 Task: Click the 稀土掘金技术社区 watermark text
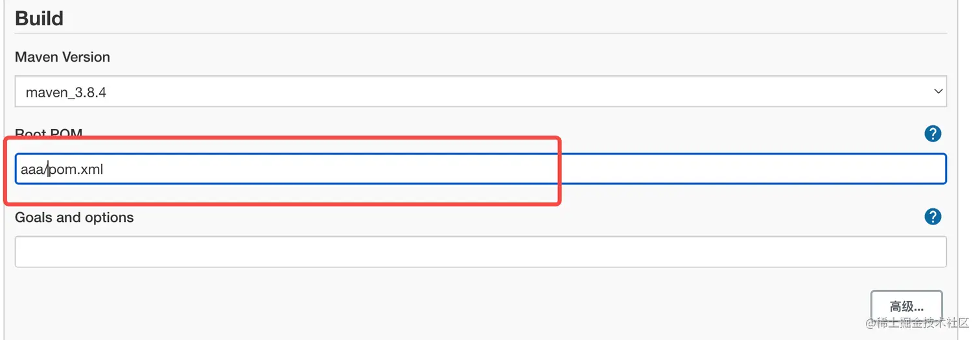coord(920,323)
